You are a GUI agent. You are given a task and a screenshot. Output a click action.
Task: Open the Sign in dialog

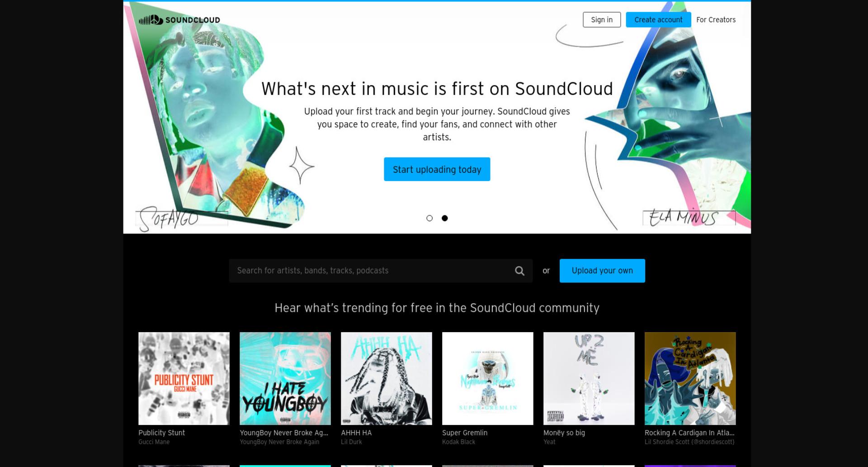[602, 20]
